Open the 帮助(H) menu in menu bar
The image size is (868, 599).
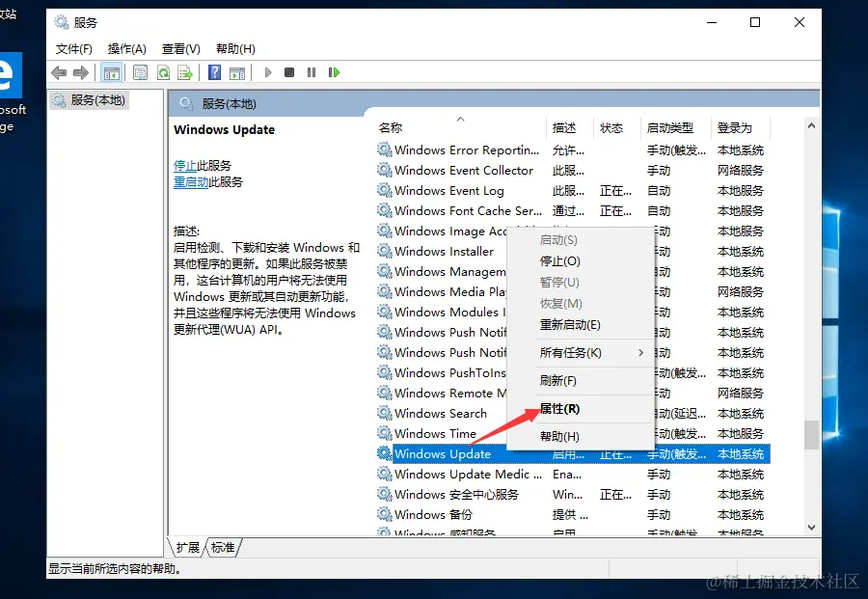(x=235, y=49)
